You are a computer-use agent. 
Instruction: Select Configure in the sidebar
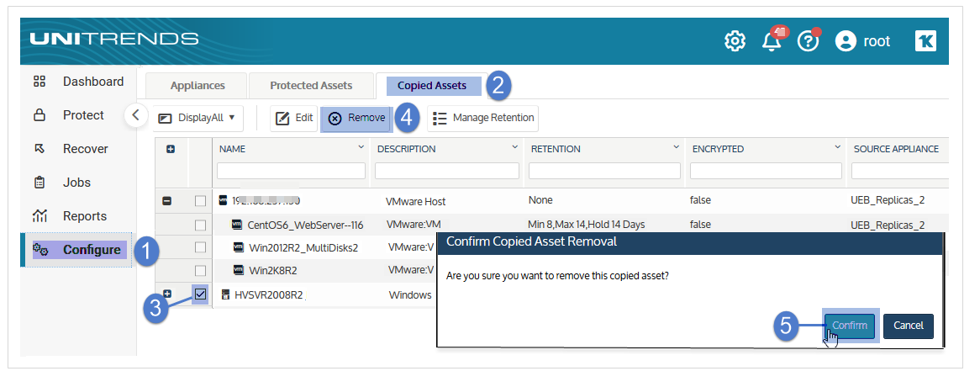pos(92,250)
